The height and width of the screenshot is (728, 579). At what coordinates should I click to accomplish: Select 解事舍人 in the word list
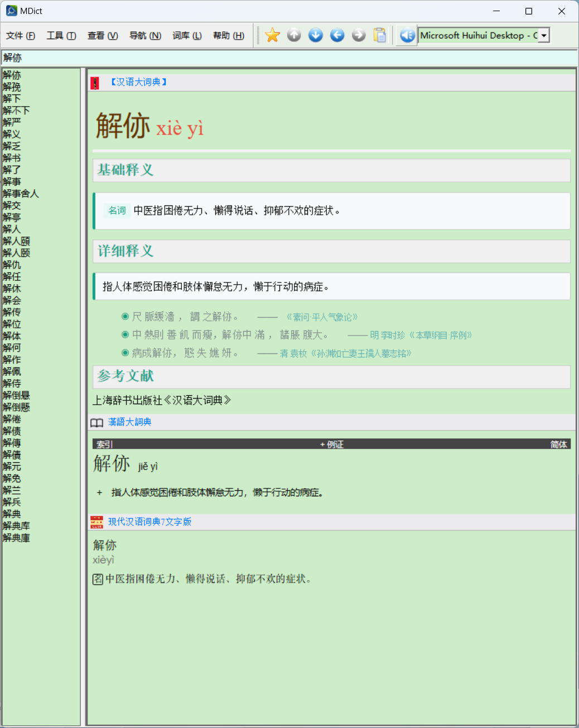coord(21,194)
